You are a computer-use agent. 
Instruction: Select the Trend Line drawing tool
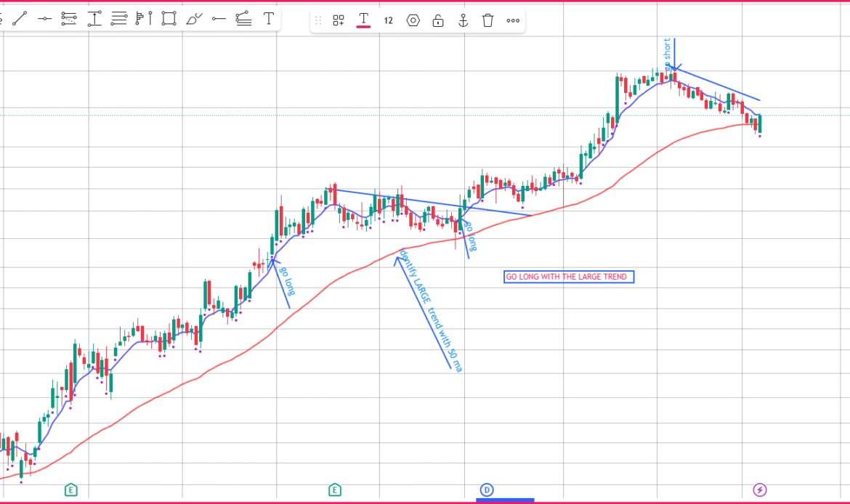click(x=20, y=19)
